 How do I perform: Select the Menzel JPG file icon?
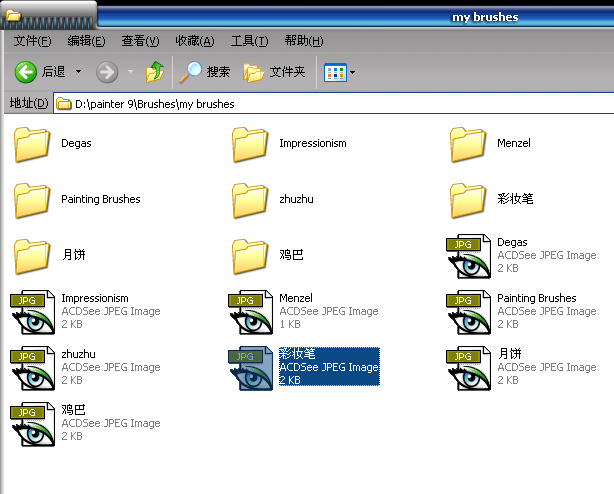(x=251, y=312)
